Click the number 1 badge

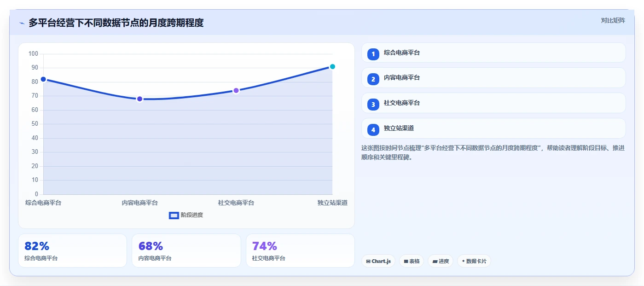[x=373, y=54]
